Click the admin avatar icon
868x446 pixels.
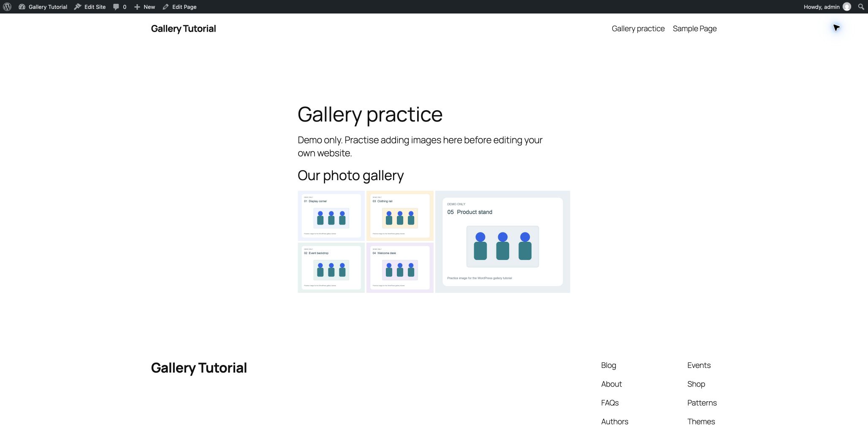point(847,7)
